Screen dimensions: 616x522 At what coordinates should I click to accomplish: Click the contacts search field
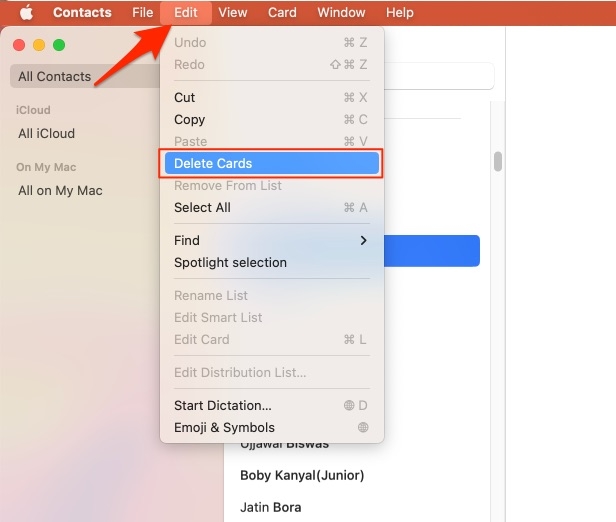coord(438,76)
